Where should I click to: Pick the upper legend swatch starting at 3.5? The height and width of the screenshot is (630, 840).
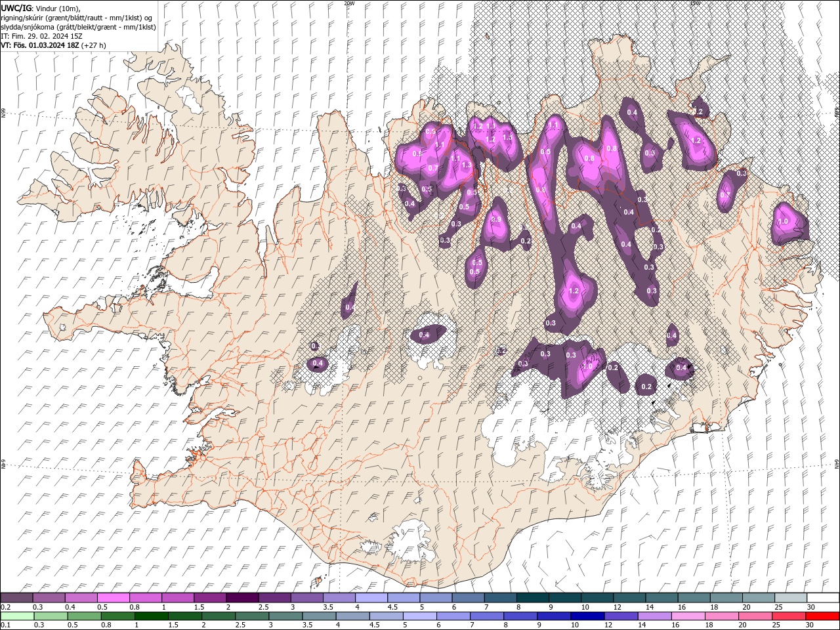point(339,598)
